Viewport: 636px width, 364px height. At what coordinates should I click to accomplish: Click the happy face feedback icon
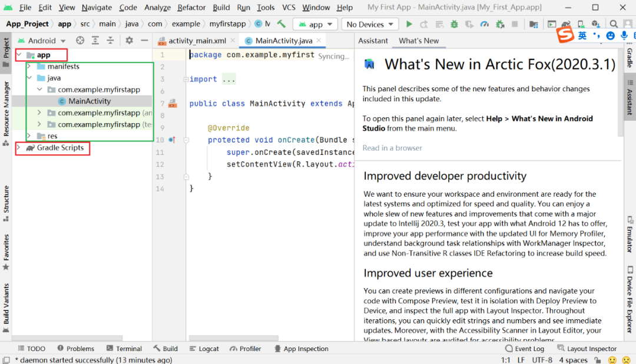612,360
